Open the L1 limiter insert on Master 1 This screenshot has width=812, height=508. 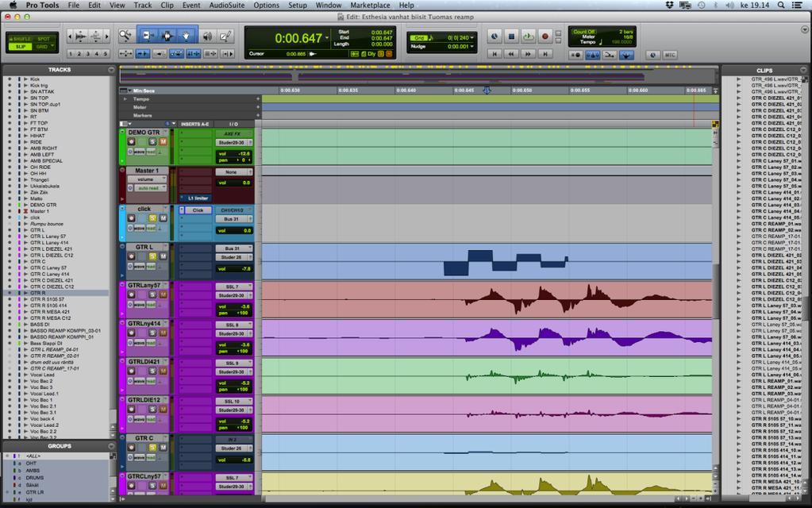(196, 198)
